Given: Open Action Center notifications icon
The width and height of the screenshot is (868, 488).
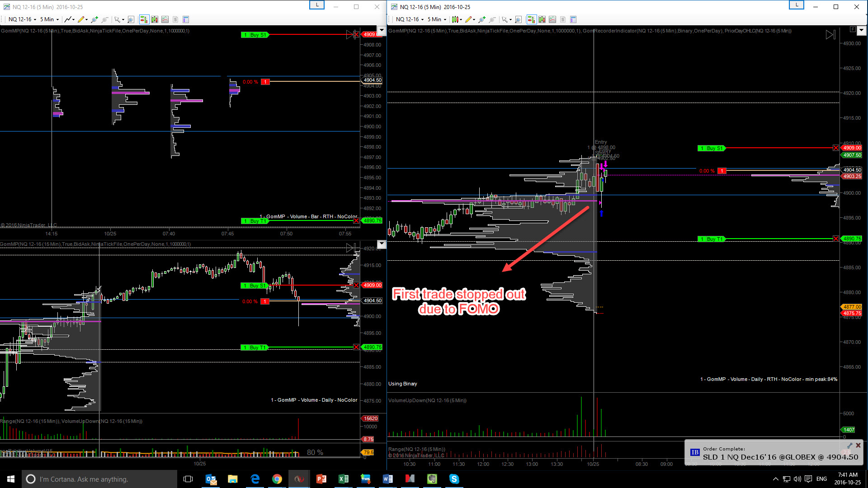Looking at the screenshot, I should [808, 479].
